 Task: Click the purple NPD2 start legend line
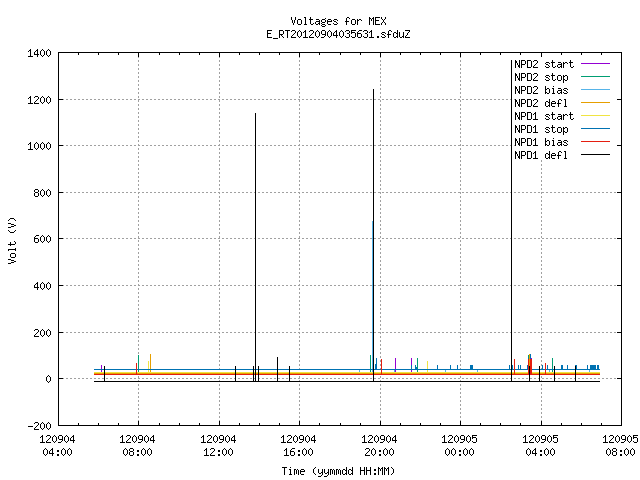click(x=595, y=64)
